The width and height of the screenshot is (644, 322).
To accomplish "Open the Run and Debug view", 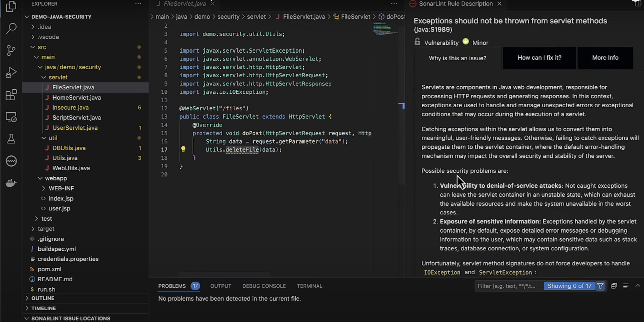I will coord(11,72).
